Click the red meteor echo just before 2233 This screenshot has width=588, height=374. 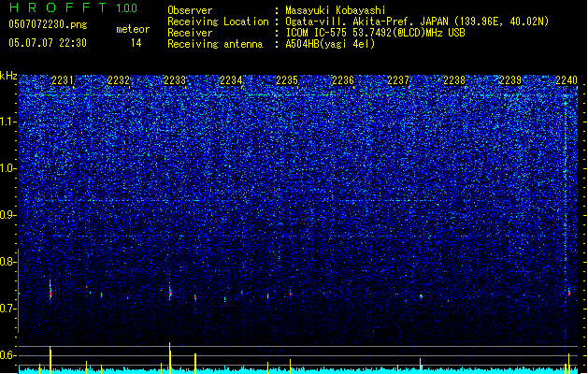170,292
